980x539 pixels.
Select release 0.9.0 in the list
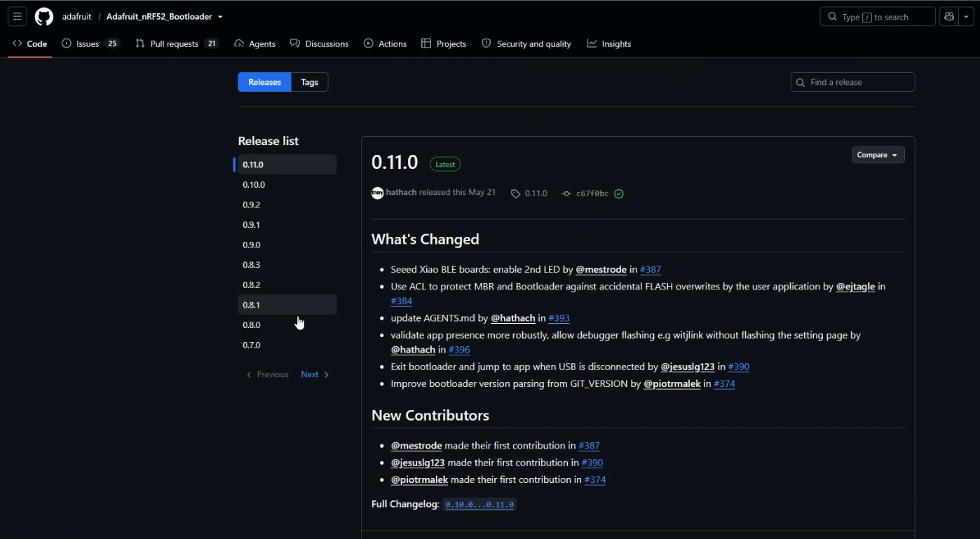pos(287,245)
